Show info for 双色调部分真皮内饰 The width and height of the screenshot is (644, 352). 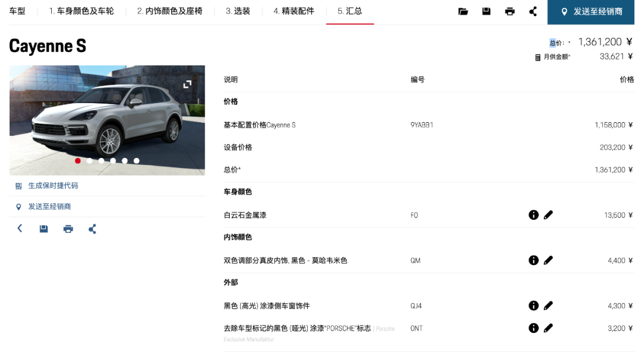(x=534, y=260)
